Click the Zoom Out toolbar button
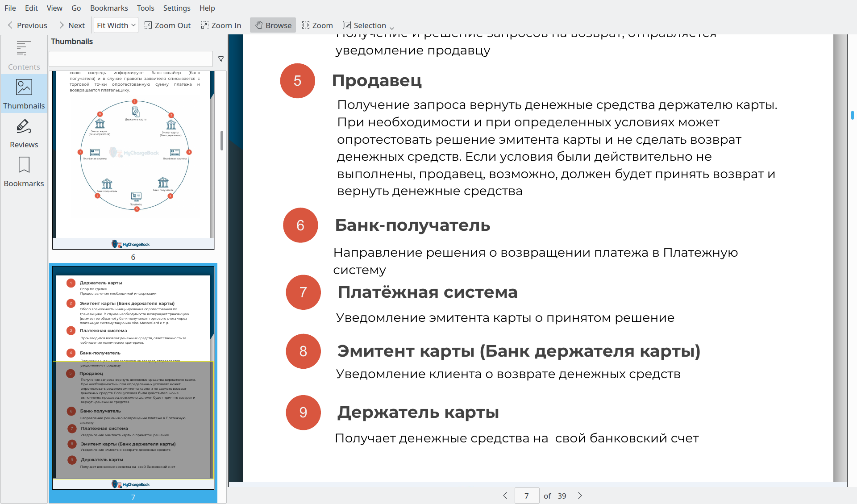Image resolution: width=857 pixels, height=504 pixels. click(167, 25)
